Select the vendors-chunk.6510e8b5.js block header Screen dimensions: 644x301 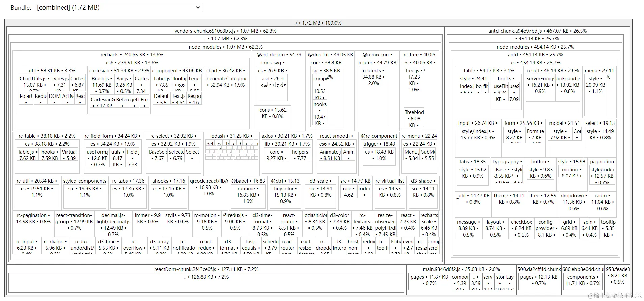pyautogui.click(x=225, y=31)
